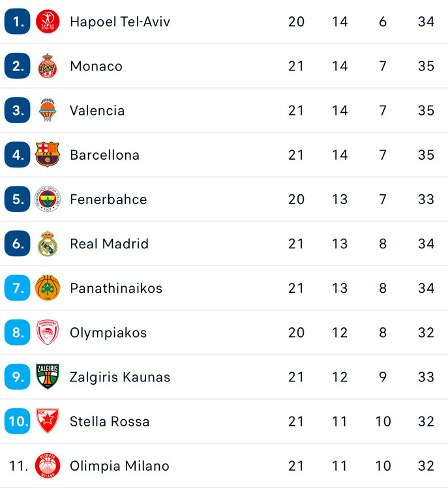Screen dimensions: 448x489
Task: Select the Olimpia Milano team name
Action: tap(119, 466)
